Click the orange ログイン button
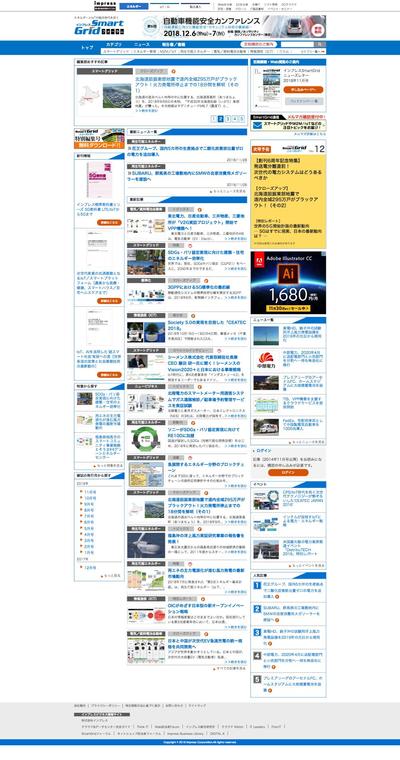This screenshot has height=760, width=400. coord(288,472)
